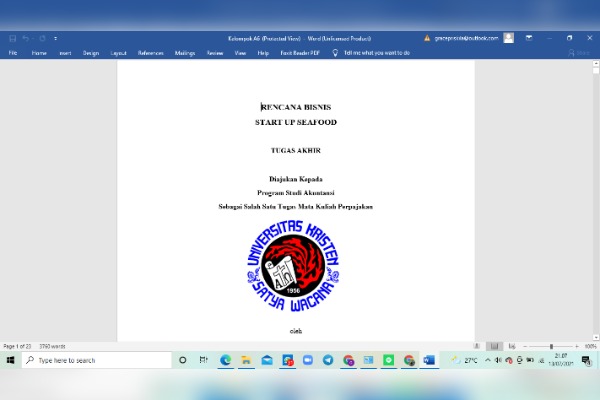Click the Universitas Kristen Satya Wacana logo
The image size is (600, 400).
293,266
